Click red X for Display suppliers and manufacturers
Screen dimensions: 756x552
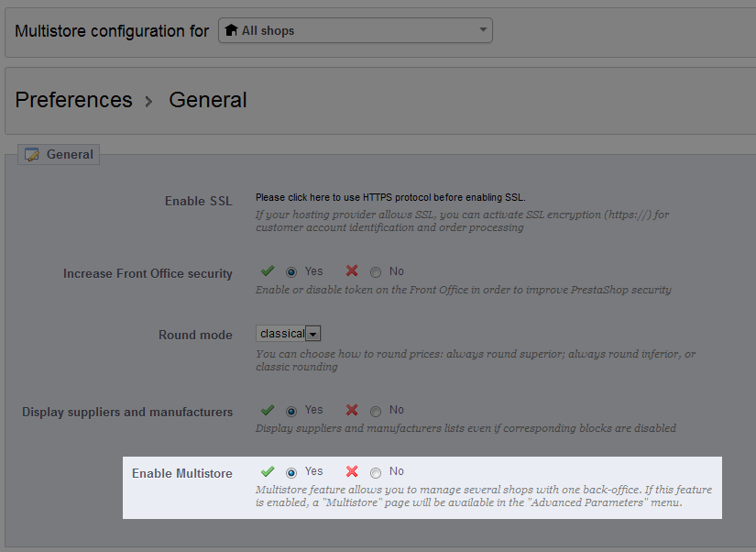pyautogui.click(x=352, y=410)
